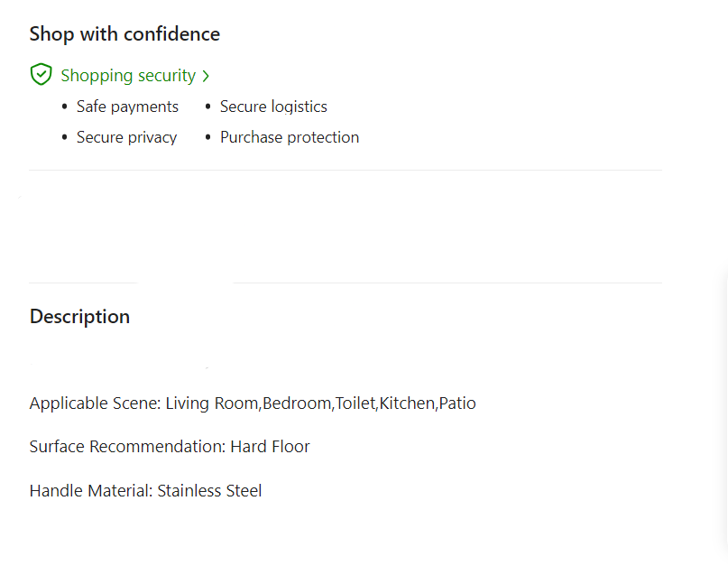
Task: Click the Hard Floor value text
Action: pyautogui.click(x=270, y=447)
